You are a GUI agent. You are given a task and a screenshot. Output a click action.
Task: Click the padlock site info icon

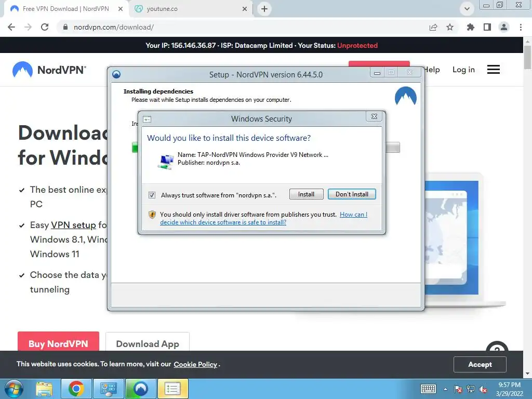point(65,27)
